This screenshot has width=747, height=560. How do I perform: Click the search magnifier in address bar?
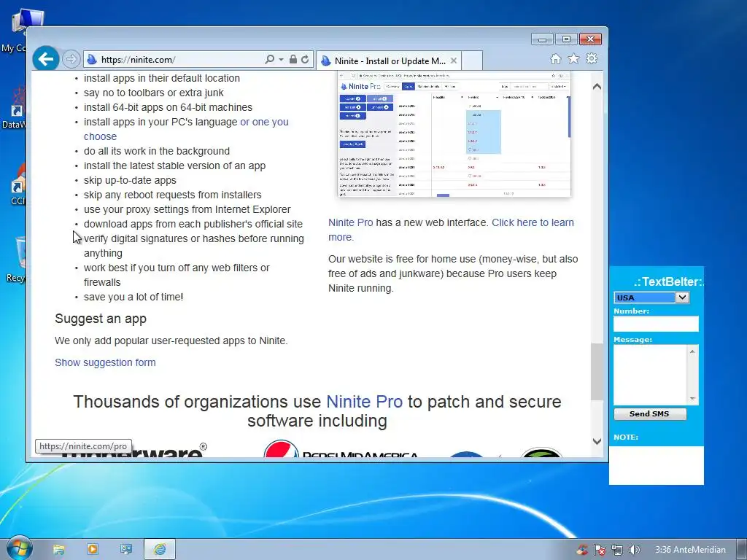pyautogui.click(x=270, y=59)
